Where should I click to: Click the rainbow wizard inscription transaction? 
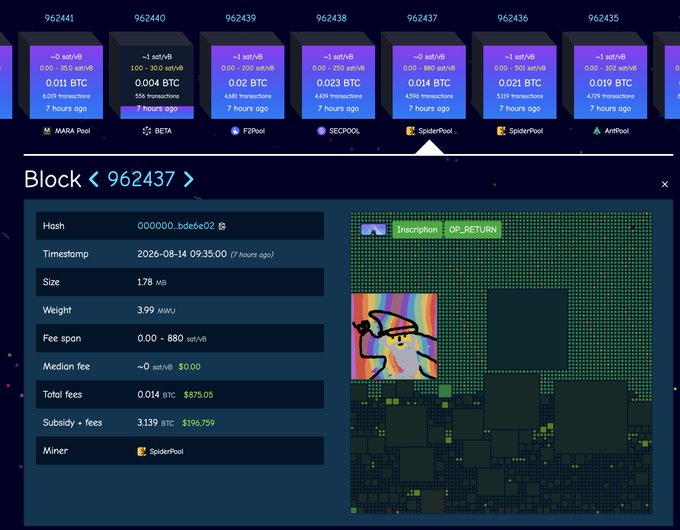coord(394,336)
